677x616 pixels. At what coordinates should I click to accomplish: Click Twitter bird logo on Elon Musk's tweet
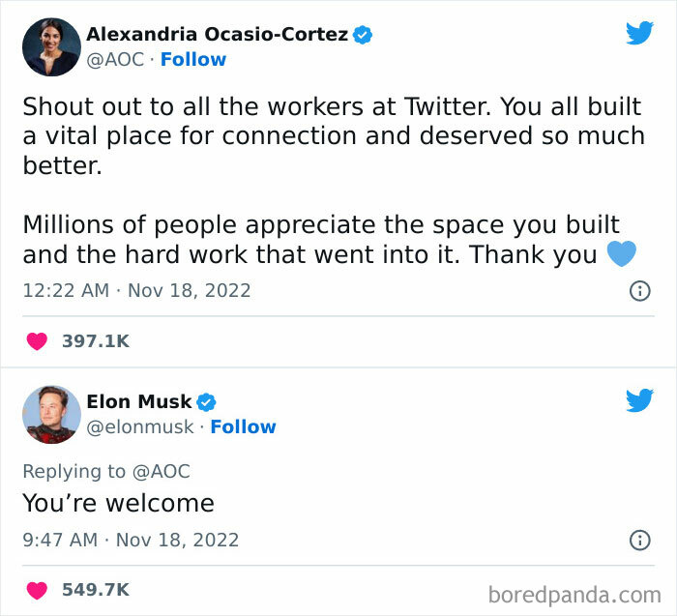[639, 400]
